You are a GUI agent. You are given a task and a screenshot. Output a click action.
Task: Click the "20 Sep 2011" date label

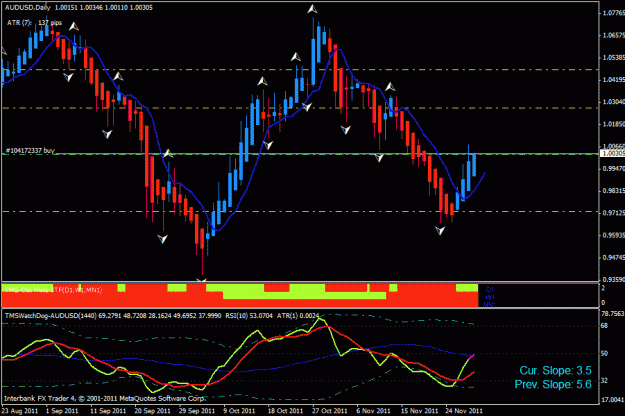[152, 410]
